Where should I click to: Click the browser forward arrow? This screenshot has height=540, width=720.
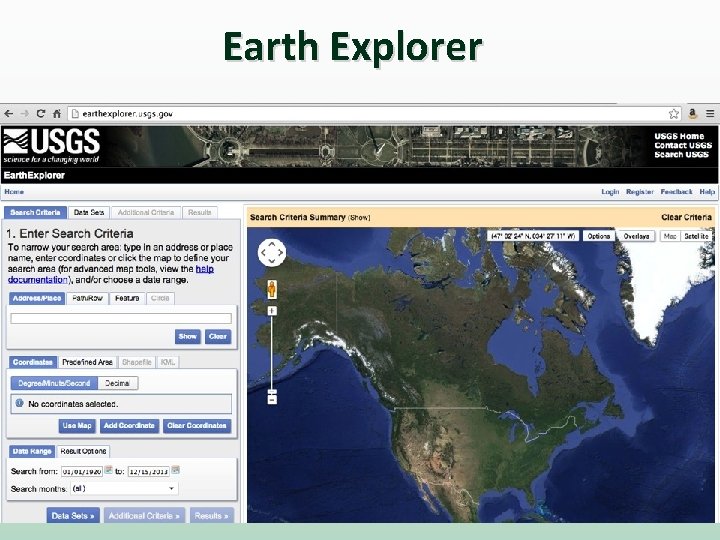tap(25, 113)
